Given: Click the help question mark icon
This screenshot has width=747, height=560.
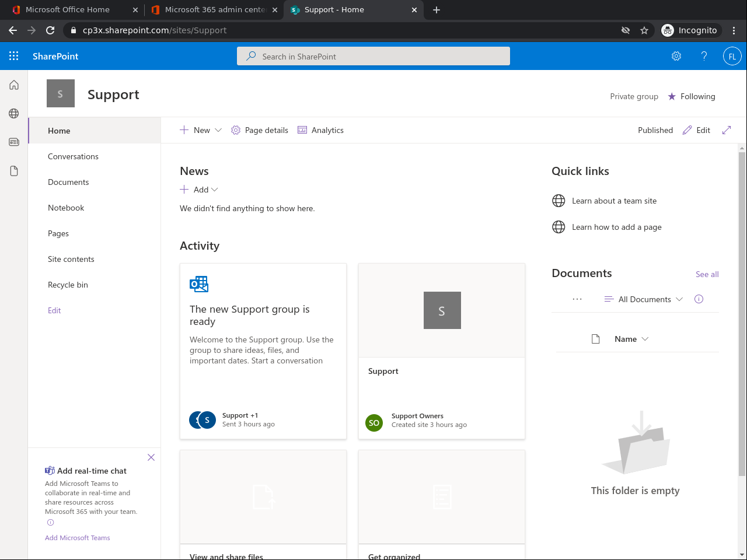Looking at the screenshot, I should (704, 56).
